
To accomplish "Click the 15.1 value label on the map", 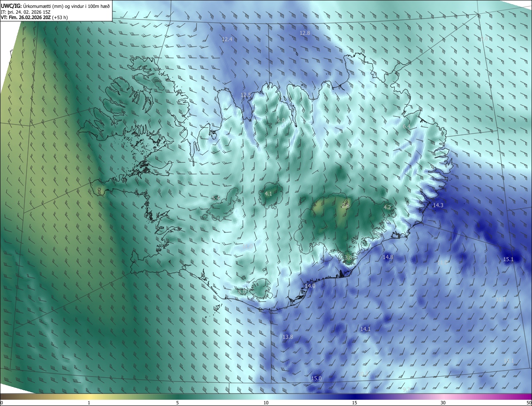I will pyautogui.click(x=509, y=259).
